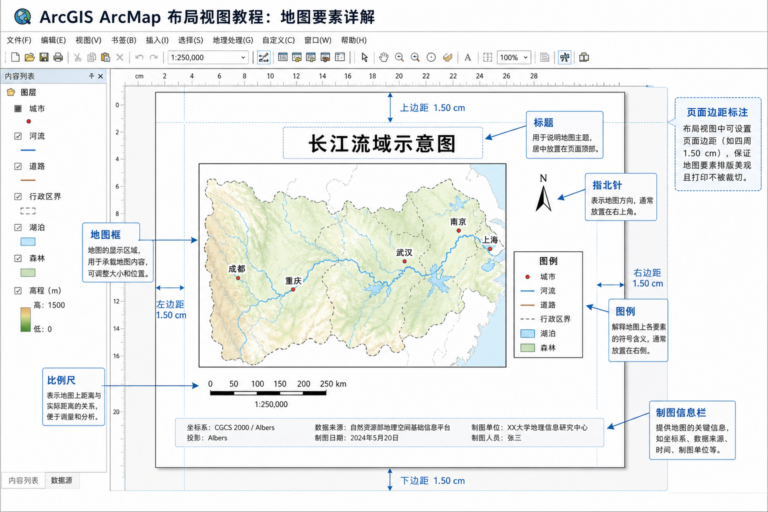This screenshot has height=512, width=768.
Task: Select the Text tool marked A
Action: [x=468, y=57]
